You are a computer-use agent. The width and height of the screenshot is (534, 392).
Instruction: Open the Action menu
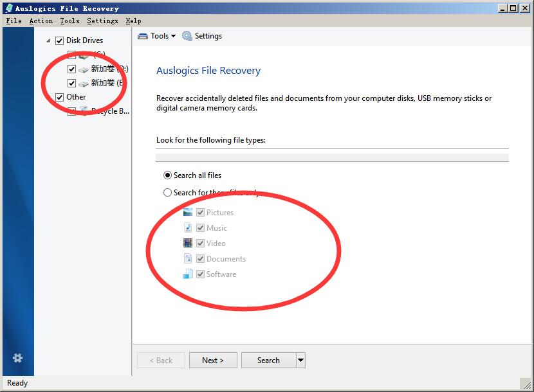tap(41, 21)
